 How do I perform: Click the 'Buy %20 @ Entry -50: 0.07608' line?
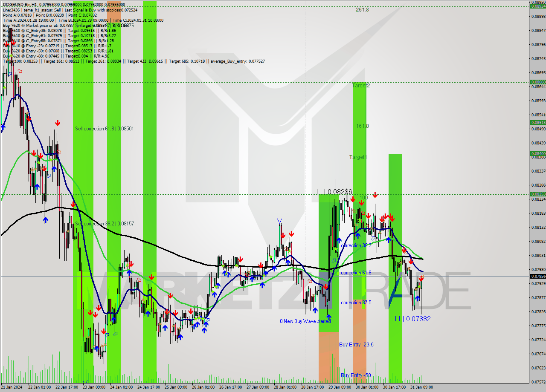pos(58,51)
